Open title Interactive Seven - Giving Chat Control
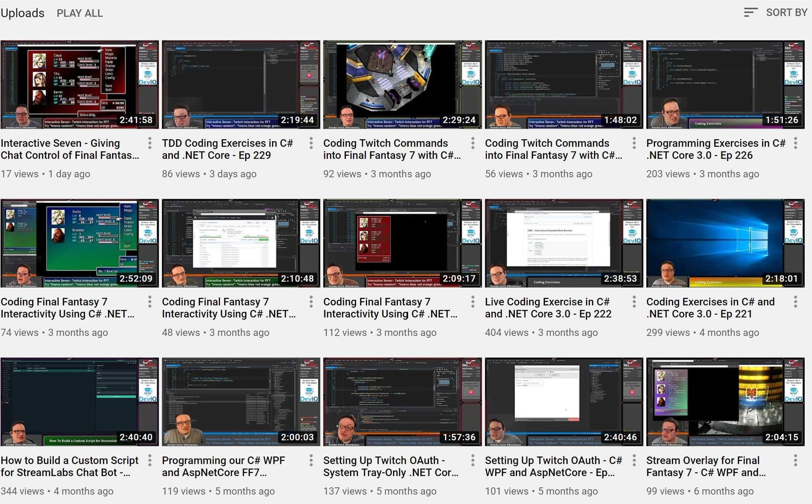This screenshot has width=812, height=504. [70, 149]
